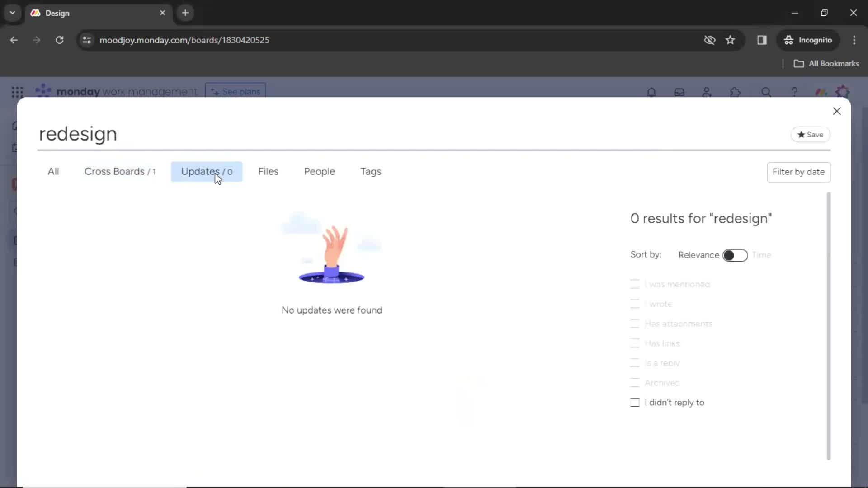Click the search magnifier icon in header

click(765, 92)
